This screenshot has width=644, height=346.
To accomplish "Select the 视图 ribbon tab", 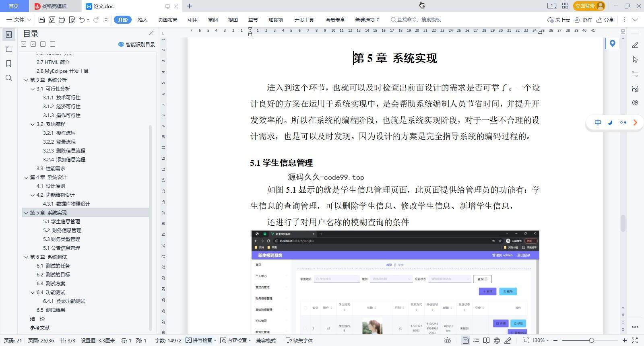I will point(233,20).
